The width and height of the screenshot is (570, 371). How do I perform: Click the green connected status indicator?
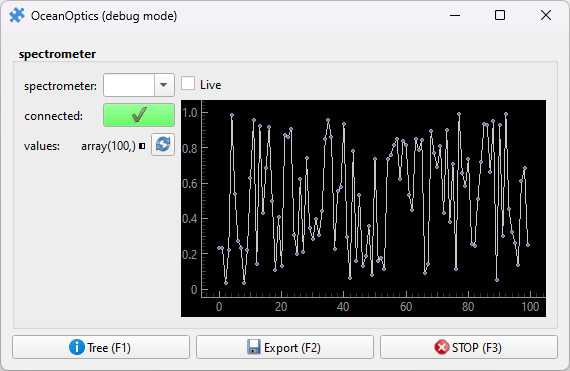coord(139,115)
